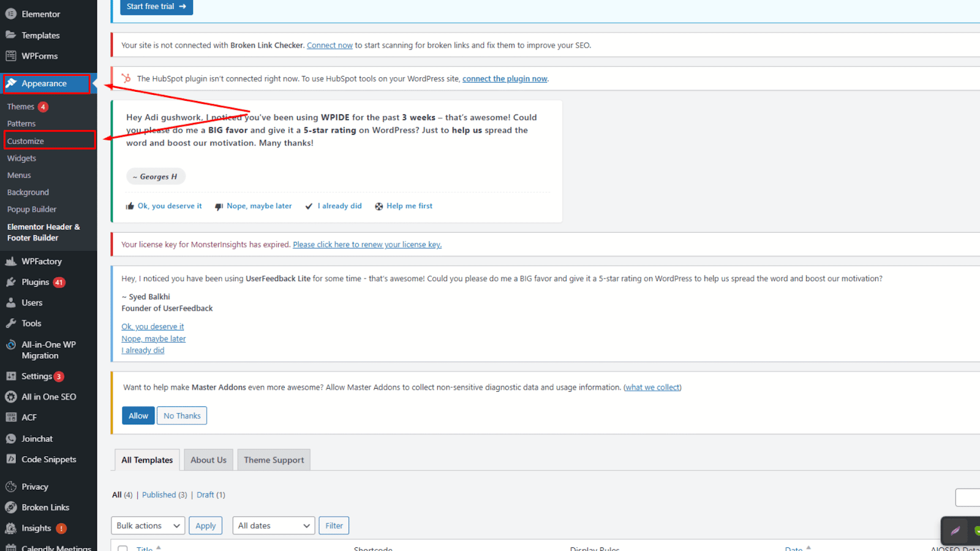Click UserFeedback Nope, maybe later link

coord(153,339)
